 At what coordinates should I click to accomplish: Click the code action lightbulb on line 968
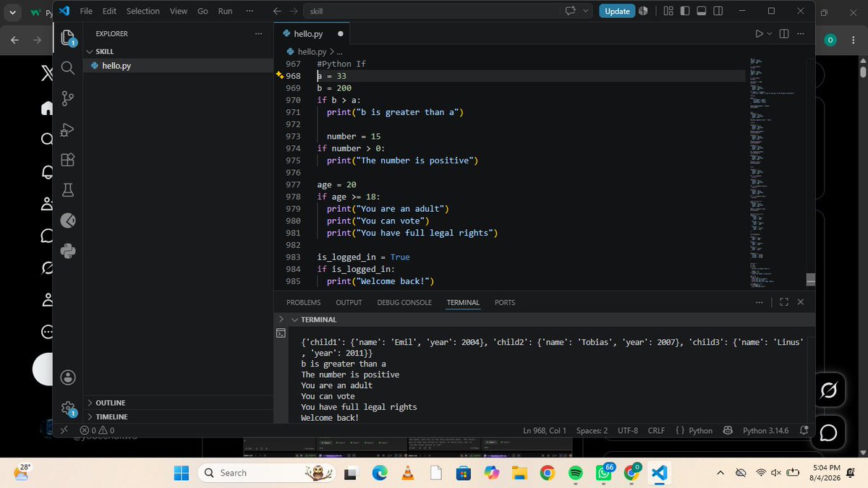click(281, 76)
